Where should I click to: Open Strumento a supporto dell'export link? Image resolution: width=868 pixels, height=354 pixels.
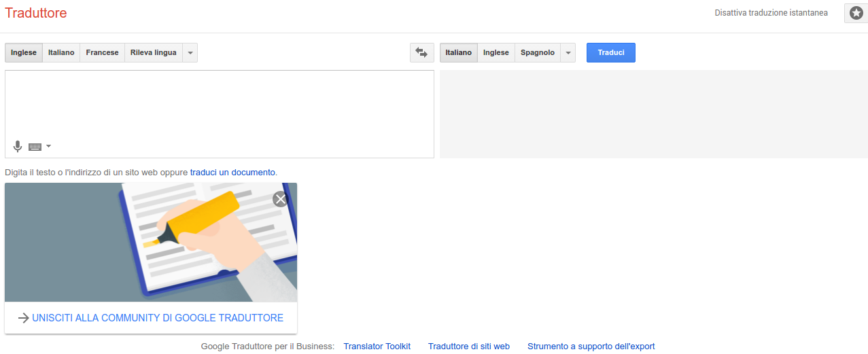click(591, 346)
